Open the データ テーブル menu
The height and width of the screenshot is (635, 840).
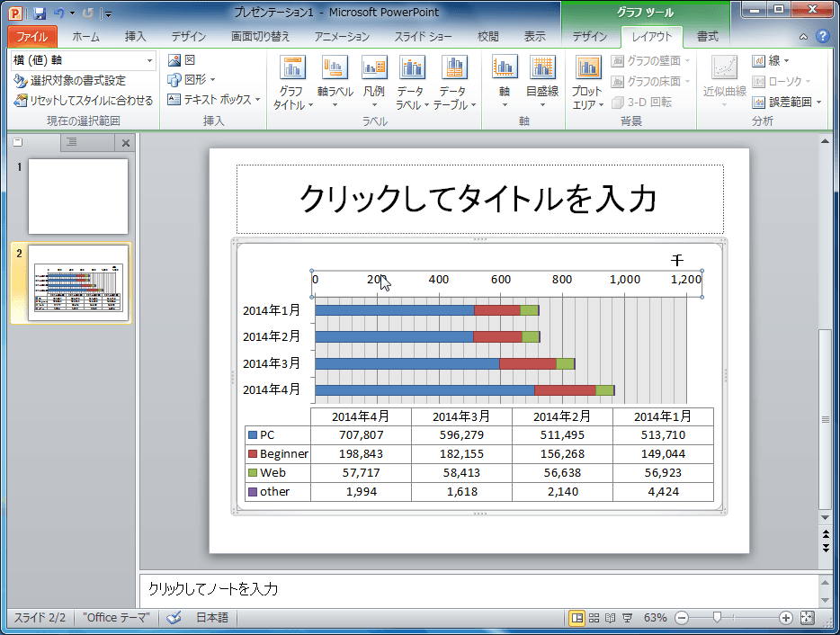tap(454, 83)
